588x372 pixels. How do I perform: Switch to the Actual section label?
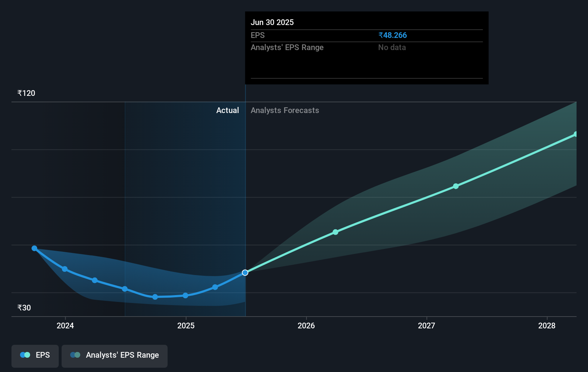[228, 110]
